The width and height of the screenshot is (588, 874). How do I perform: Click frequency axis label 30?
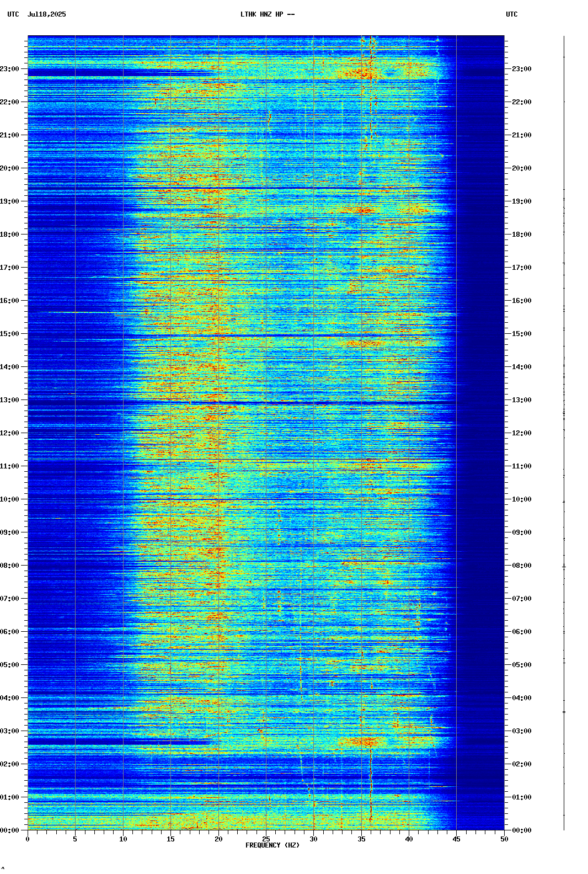pos(313,839)
